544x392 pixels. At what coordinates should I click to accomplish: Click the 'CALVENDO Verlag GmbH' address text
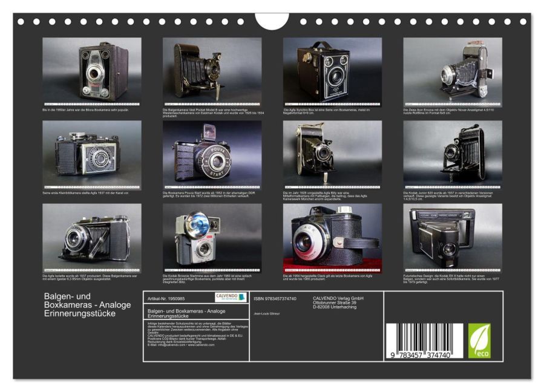click(338, 302)
